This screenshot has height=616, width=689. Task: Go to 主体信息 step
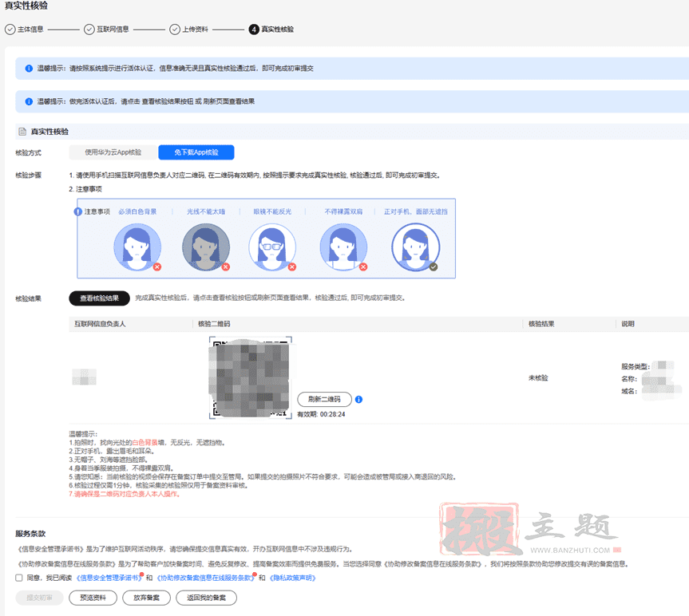[x=30, y=30]
